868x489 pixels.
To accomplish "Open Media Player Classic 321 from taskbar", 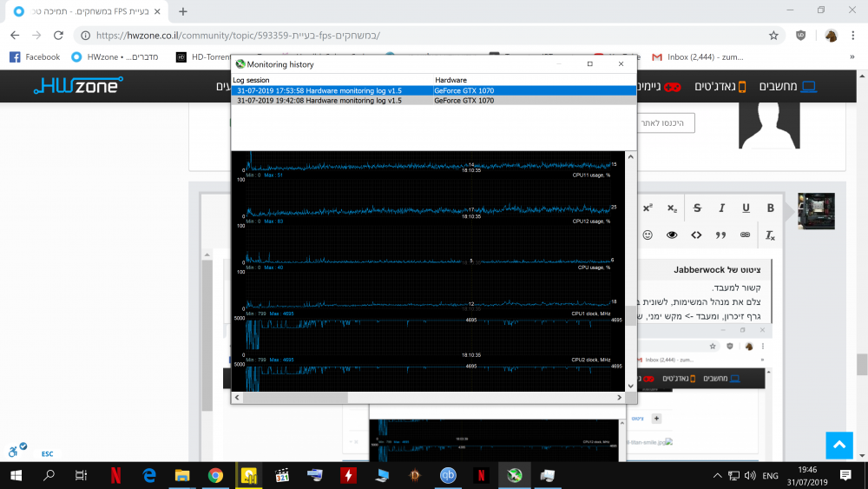I will click(x=282, y=475).
